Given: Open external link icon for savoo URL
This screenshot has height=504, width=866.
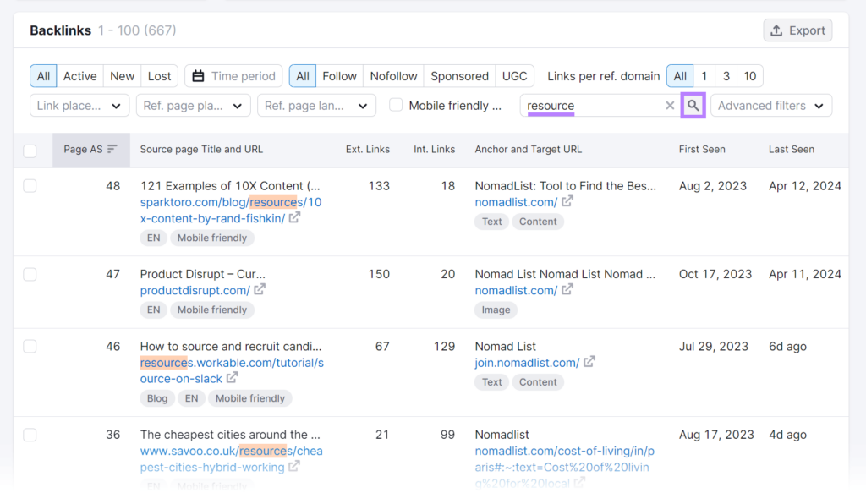Looking at the screenshot, I should coord(294,466).
